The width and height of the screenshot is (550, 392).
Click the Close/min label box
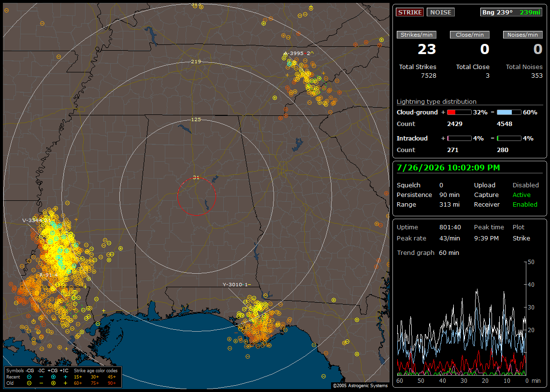[x=470, y=35]
